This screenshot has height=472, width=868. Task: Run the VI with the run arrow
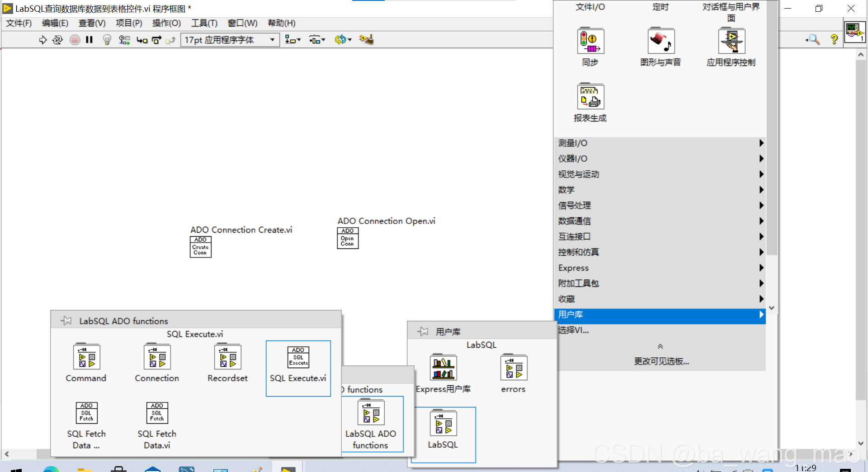click(x=43, y=40)
